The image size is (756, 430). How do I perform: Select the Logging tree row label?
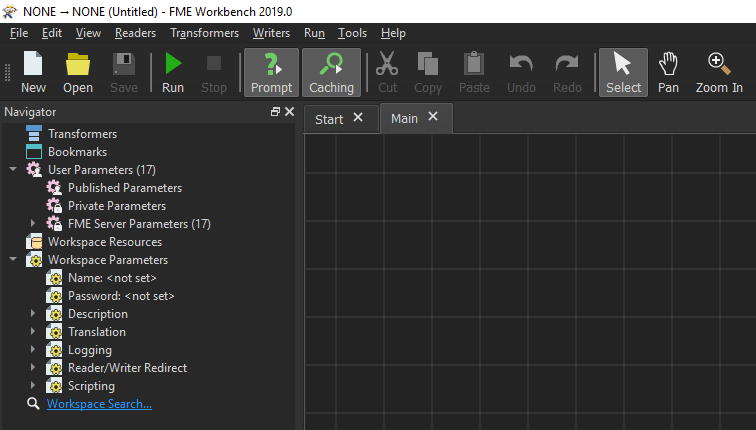click(90, 350)
